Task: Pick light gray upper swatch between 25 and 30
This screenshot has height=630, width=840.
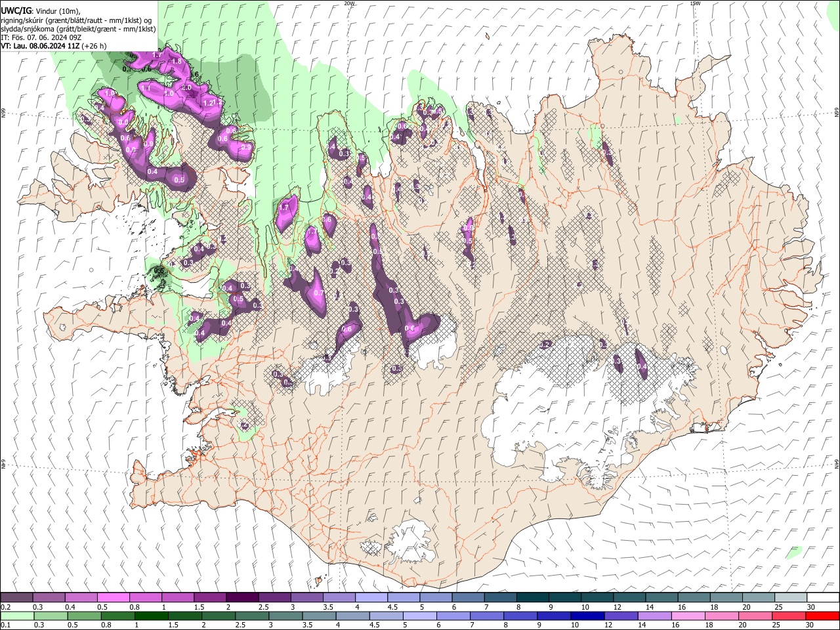Action: tap(791, 598)
